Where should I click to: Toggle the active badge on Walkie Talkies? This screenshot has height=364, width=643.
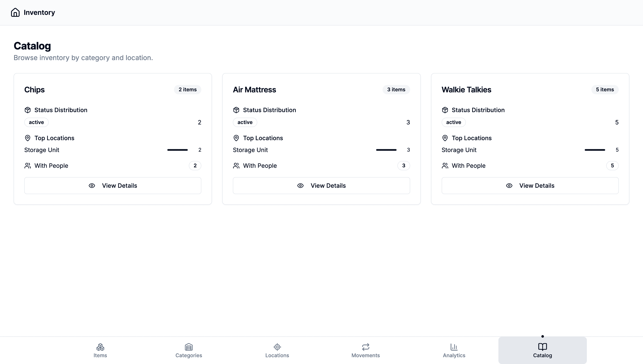pos(454,122)
